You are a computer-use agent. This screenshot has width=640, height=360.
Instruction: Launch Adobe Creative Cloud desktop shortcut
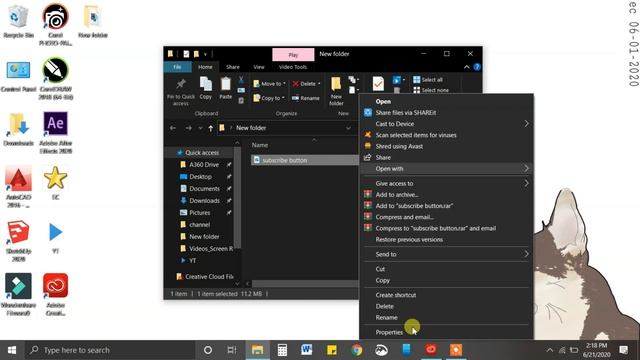coord(56,294)
